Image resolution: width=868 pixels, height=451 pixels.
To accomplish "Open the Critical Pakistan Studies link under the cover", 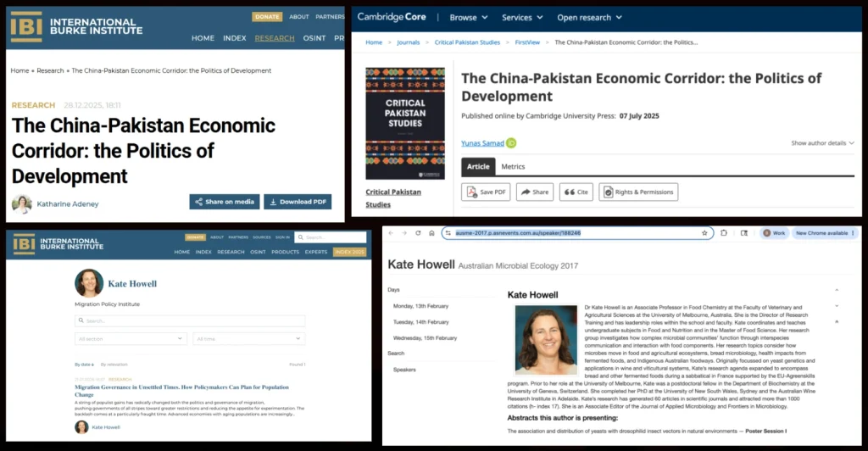I will (393, 198).
